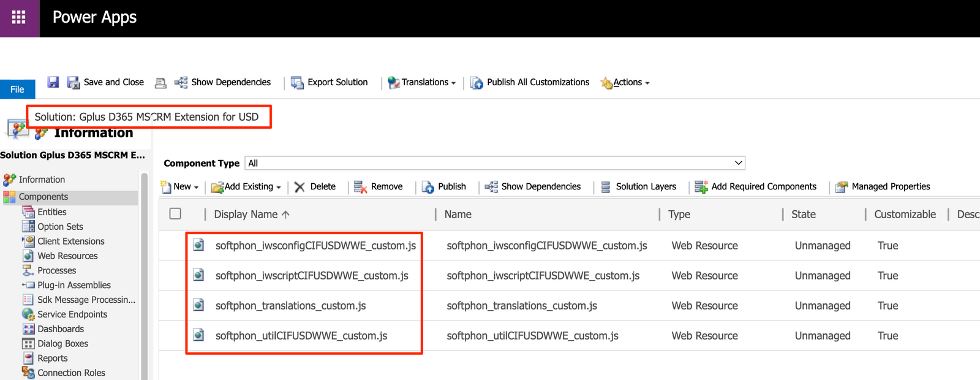Click Export Solution button text
Viewport: 980px width, 380px height.
(x=337, y=82)
